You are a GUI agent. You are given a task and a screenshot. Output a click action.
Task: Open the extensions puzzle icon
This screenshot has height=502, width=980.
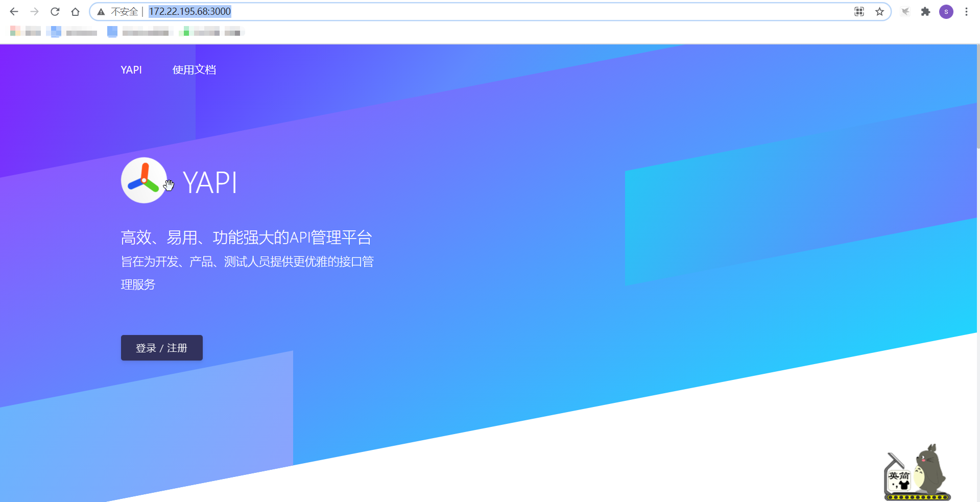925,12
